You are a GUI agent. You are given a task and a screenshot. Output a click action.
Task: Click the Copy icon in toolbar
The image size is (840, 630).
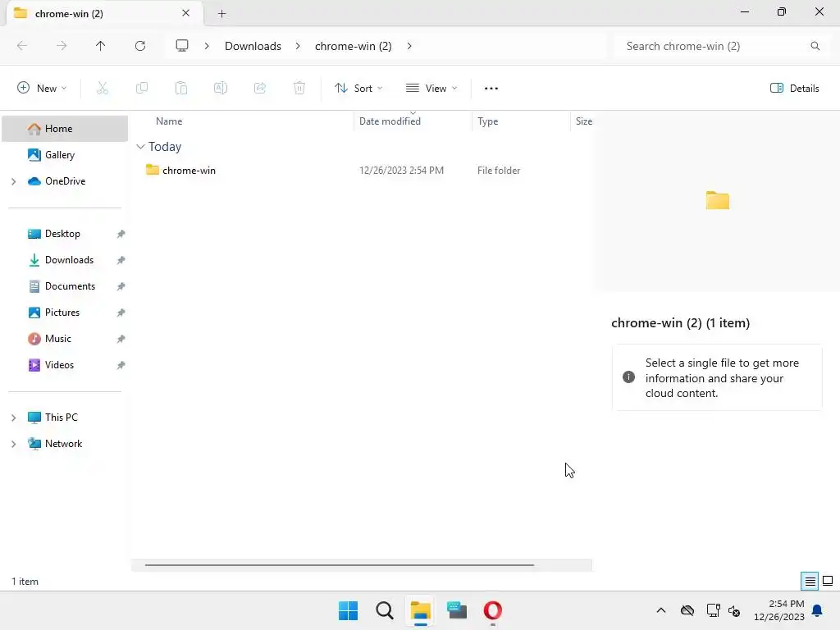tap(142, 89)
